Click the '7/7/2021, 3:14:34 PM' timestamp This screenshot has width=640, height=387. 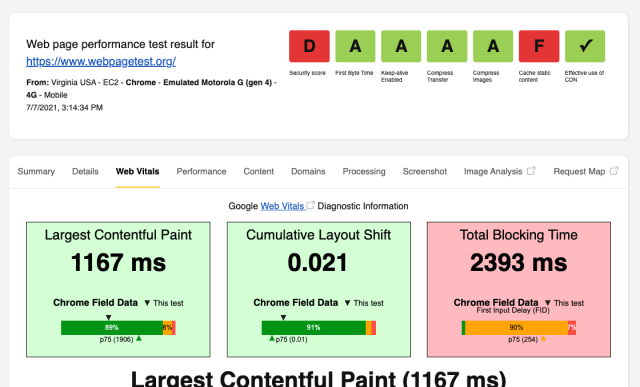[x=64, y=108]
